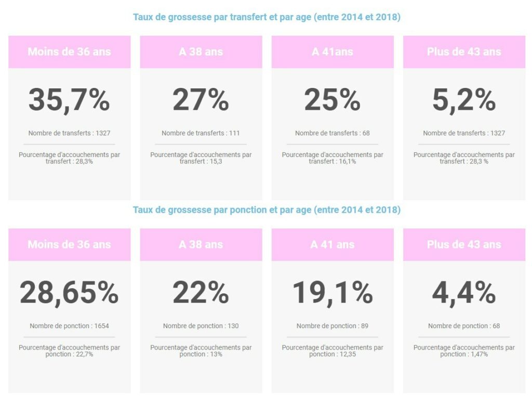Click the 28,65% pregnancy rate figure
The width and height of the screenshot is (532, 402).
pos(69,293)
